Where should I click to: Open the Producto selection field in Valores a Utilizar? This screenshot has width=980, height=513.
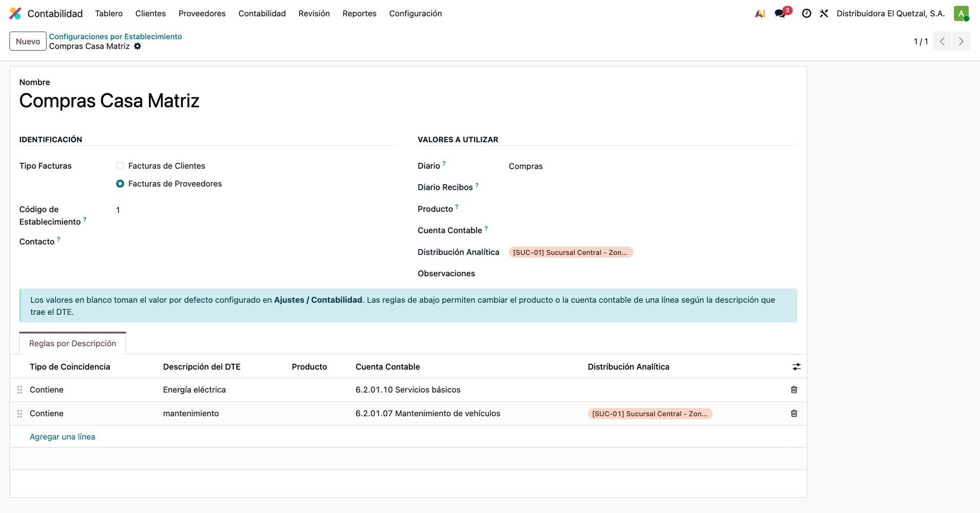[652, 209]
